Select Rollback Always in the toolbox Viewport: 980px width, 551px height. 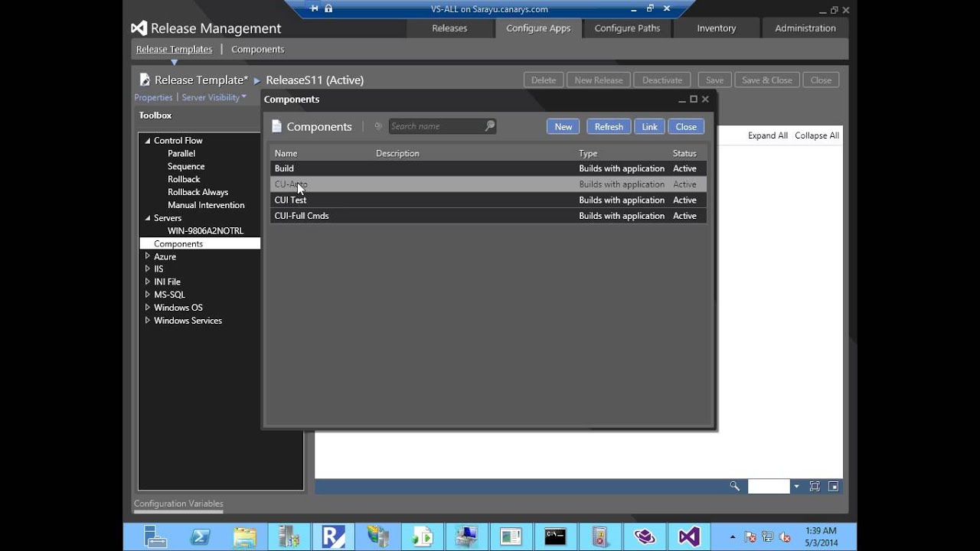[198, 192]
